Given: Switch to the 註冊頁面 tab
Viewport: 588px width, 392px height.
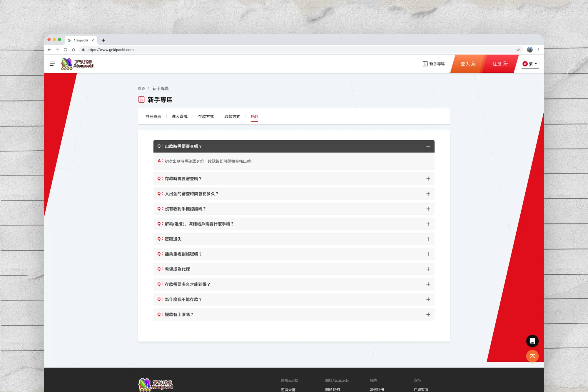Looking at the screenshot, I should 153,116.
